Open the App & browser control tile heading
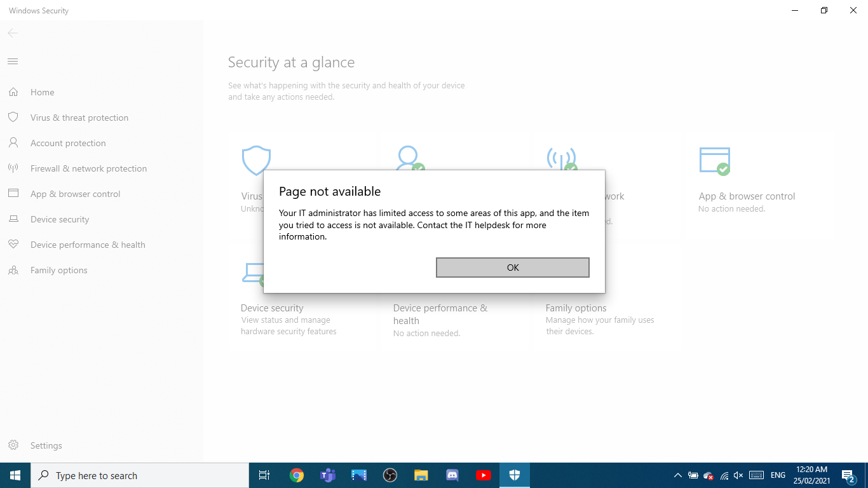Viewport: 868px width, 488px height. tap(747, 196)
